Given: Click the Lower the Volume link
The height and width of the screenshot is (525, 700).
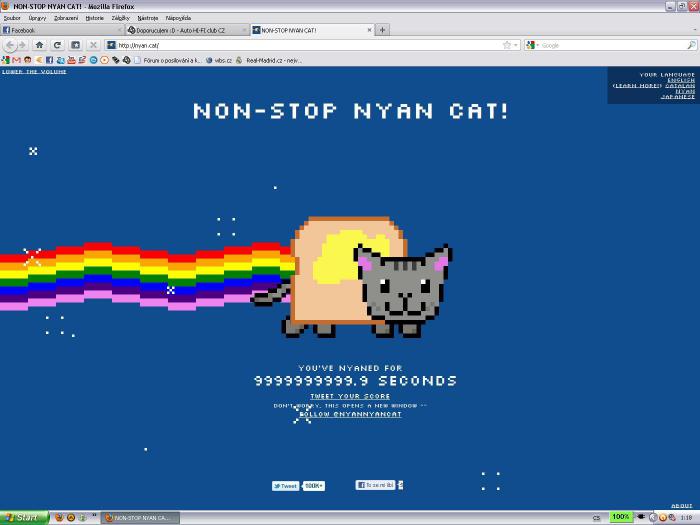Looking at the screenshot, I should click(34, 72).
